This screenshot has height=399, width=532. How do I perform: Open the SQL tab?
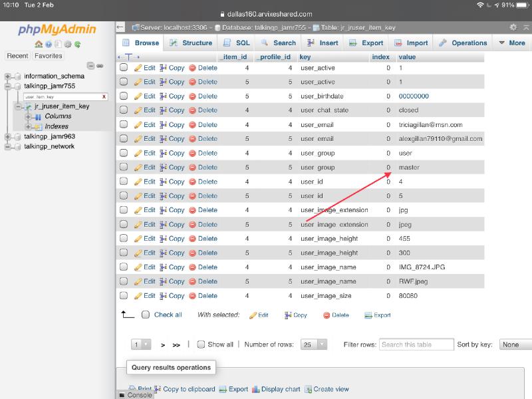click(x=241, y=43)
